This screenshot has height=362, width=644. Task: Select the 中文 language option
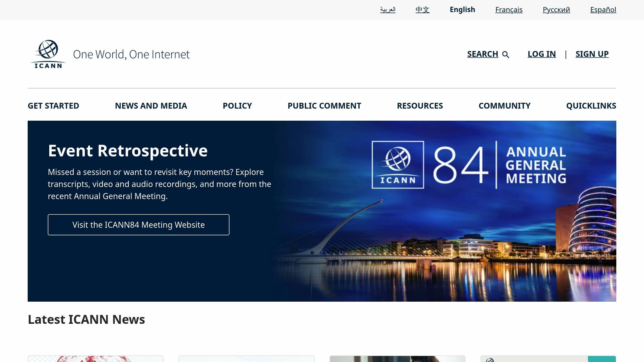[x=422, y=9]
